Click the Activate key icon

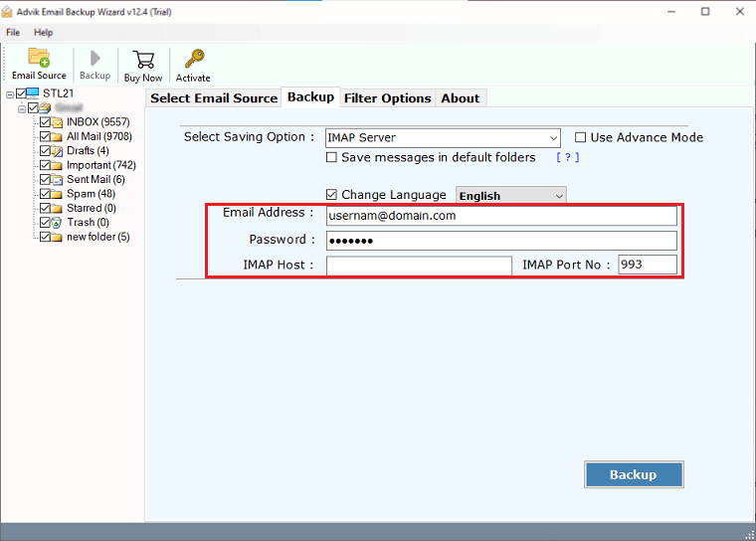194,59
